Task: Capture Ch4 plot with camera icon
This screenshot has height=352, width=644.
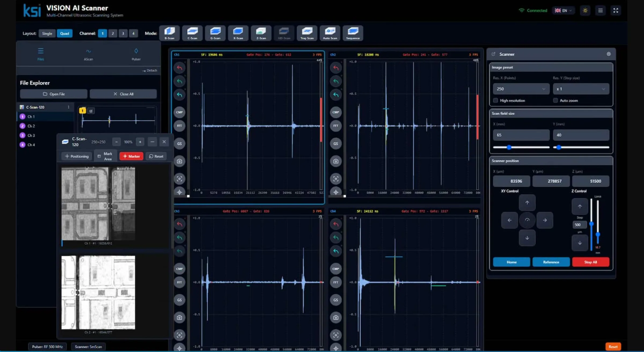Action: point(336,318)
